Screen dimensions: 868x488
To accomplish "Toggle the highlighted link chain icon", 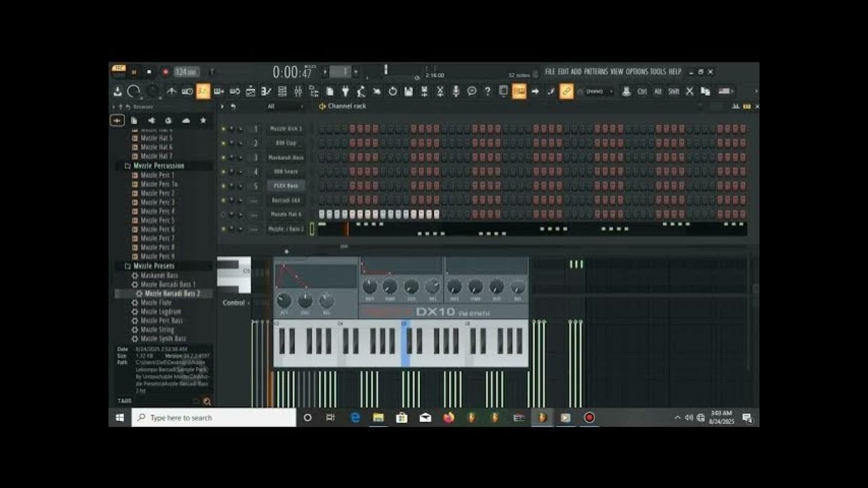I will pos(566,91).
